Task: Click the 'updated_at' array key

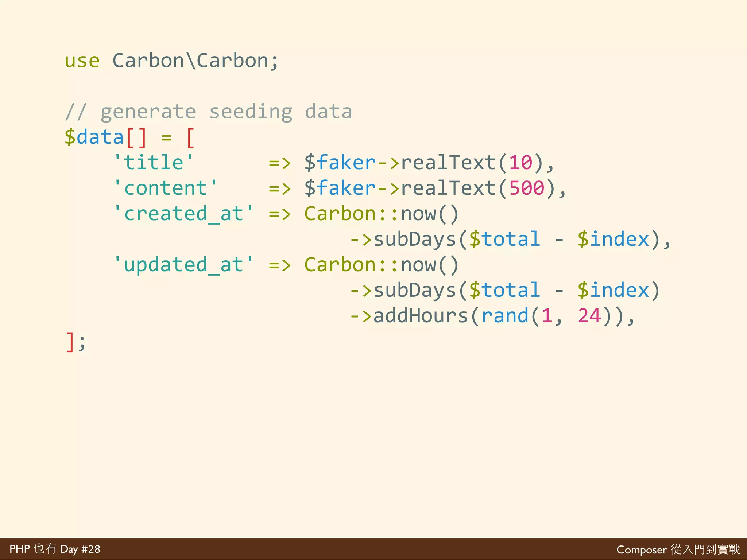Action: 183,265
